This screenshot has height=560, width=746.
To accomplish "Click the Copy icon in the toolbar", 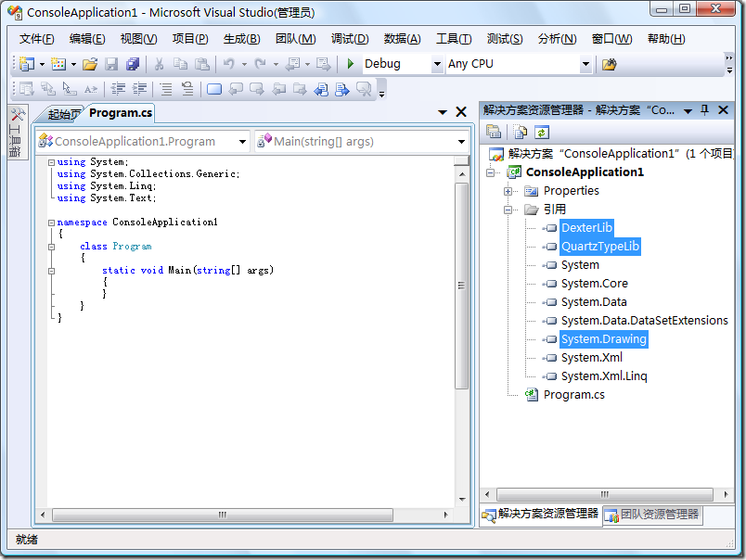I will [180, 64].
